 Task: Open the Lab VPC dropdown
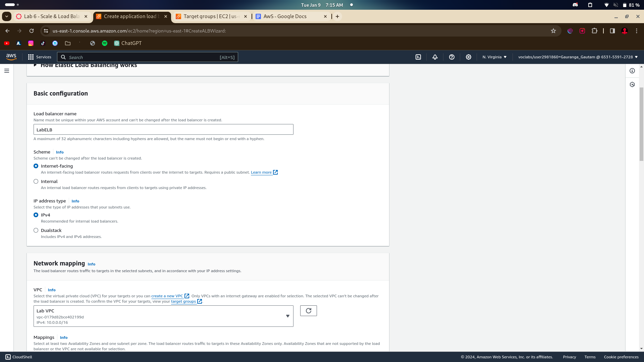click(163, 316)
